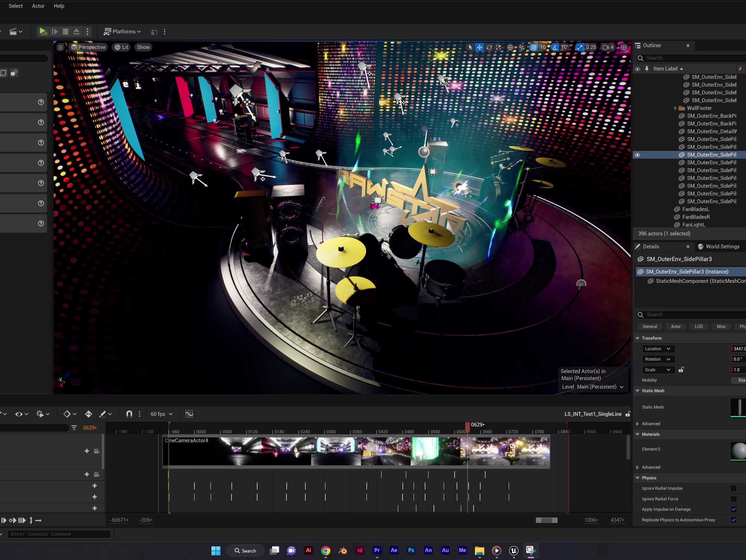Click the Unreal Engine taskbar icon
Viewport: 746px width, 560px height.
513,551
